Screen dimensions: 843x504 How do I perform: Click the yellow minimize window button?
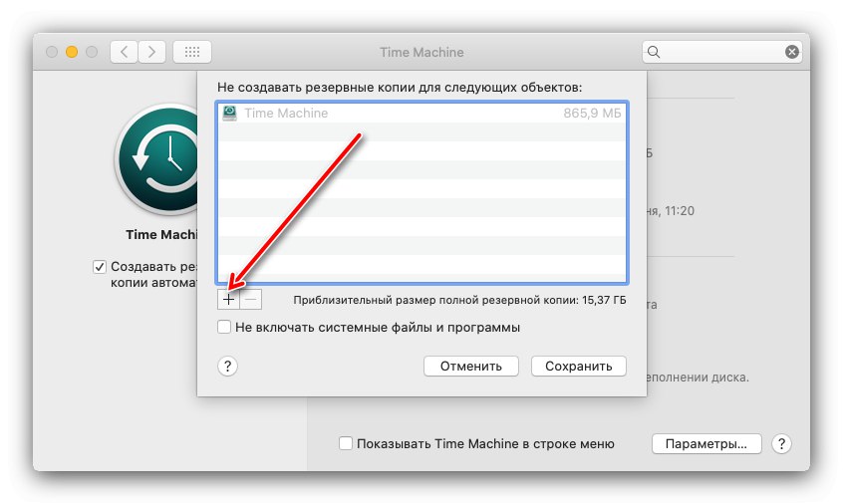pyautogui.click(x=72, y=52)
